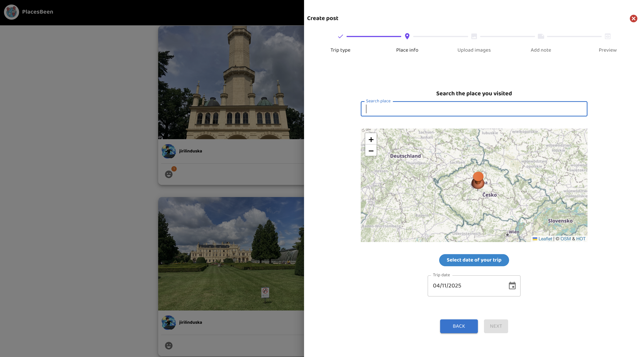The image size is (644, 357).
Task: Click the Preview eye step icon
Action: pos(608,36)
